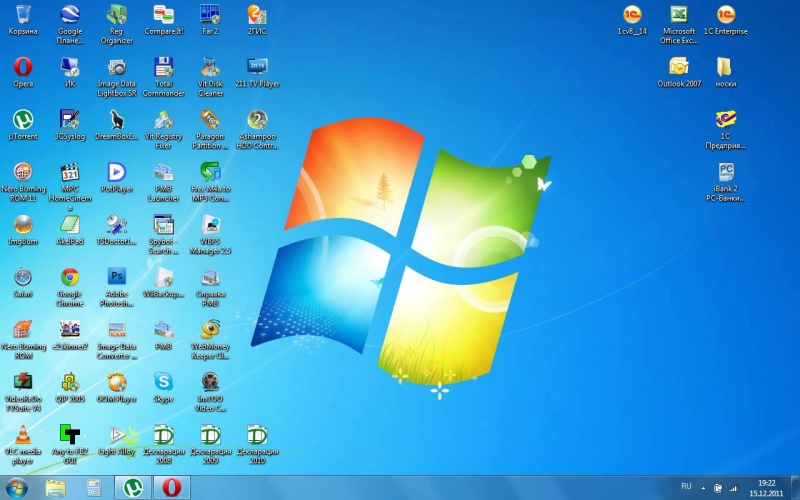
Task: Select the Skype desktop icon
Action: point(163,382)
